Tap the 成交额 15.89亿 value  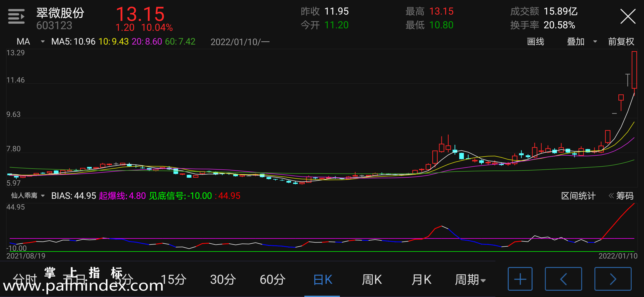click(x=544, y=12)
